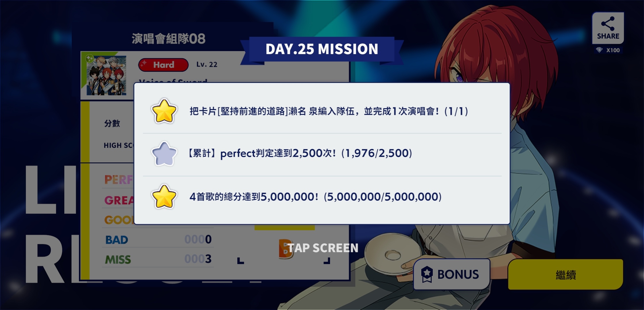Tap the yellow 繼續 continue button
Viewport: 644px width, 310px height.
click(565, 274)
